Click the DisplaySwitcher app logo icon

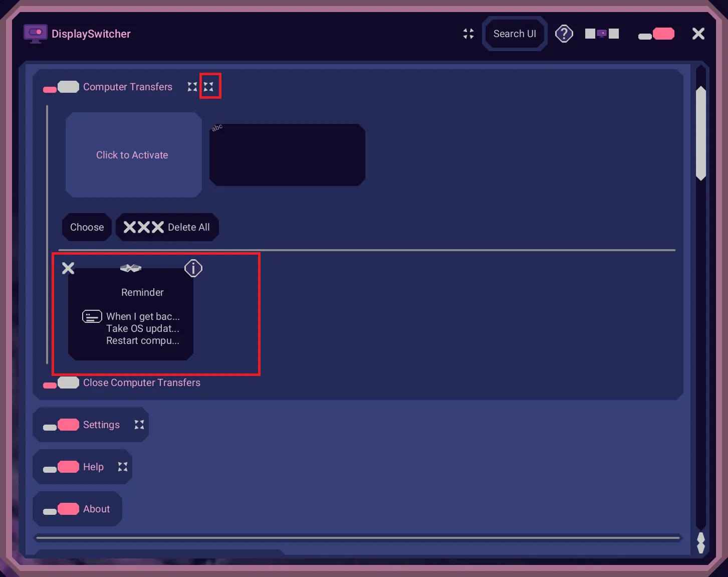tap(35, 34)
